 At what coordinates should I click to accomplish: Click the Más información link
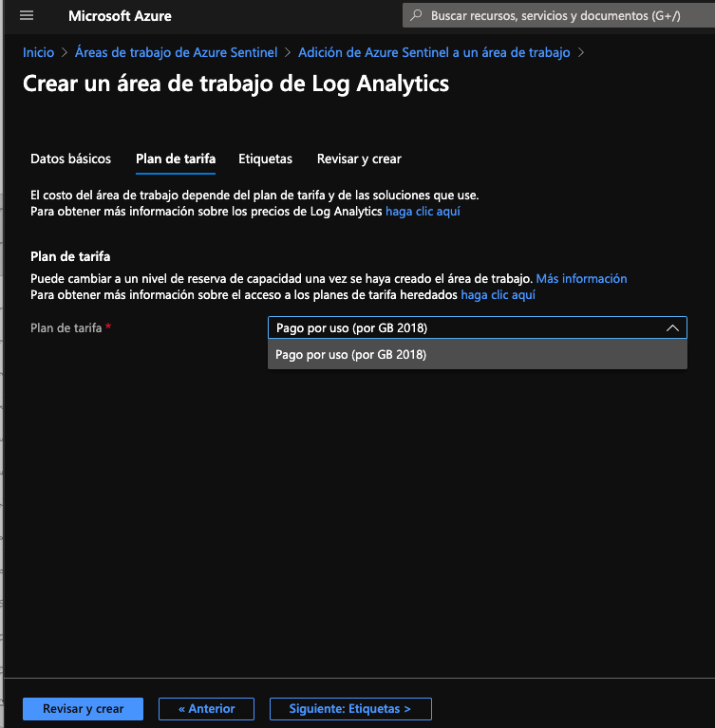click(x=581, y=278)
